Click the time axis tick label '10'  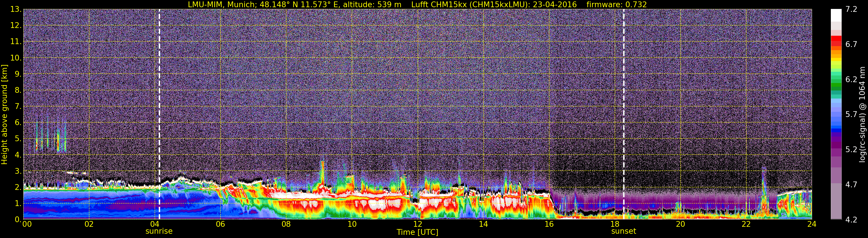click(x=352, y=224)
